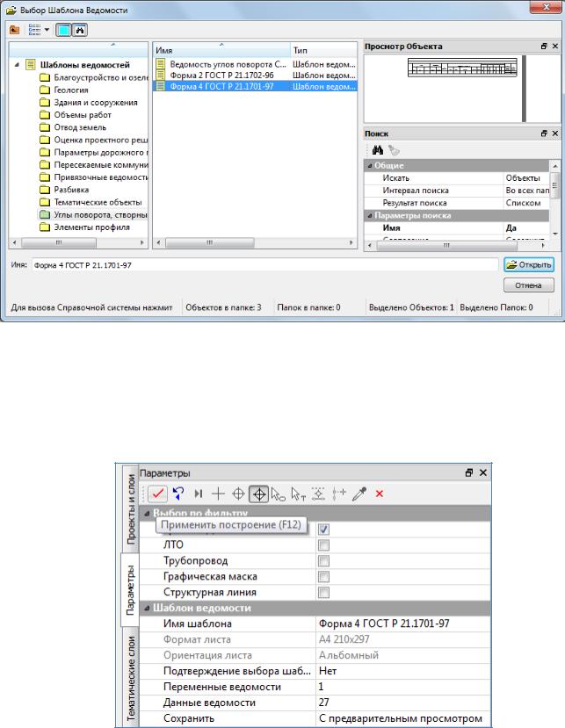Cancel with red X icon in Параметры toolbar
Screen dimensions: 565x728
[380, 494]
